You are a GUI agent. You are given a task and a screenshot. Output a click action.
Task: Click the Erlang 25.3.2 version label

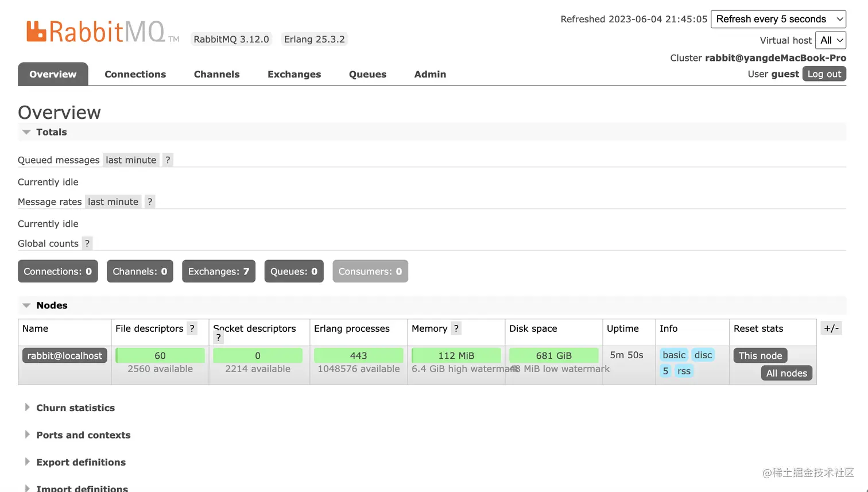[315, 39]
